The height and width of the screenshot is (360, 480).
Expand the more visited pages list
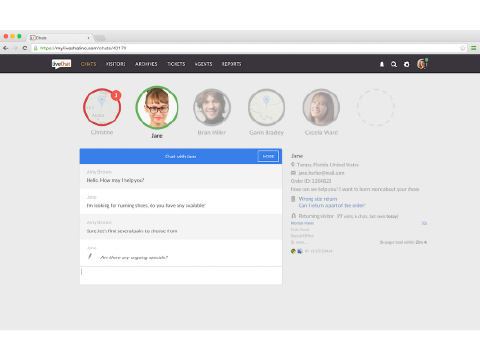(297, 242)
